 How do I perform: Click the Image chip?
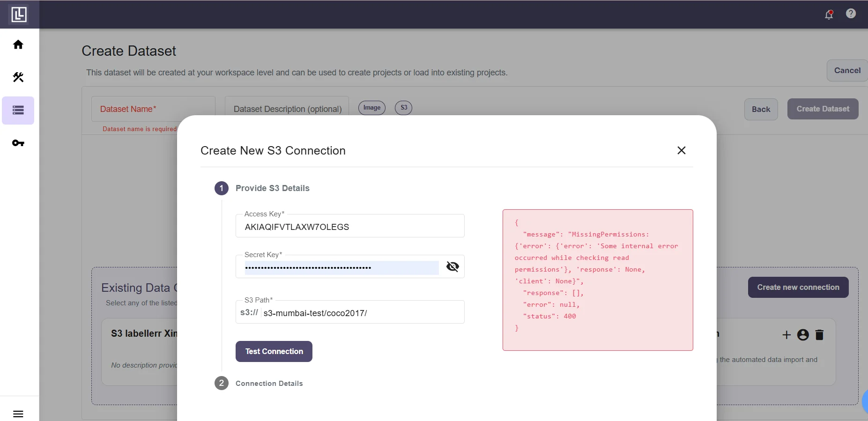coord(372,108)
